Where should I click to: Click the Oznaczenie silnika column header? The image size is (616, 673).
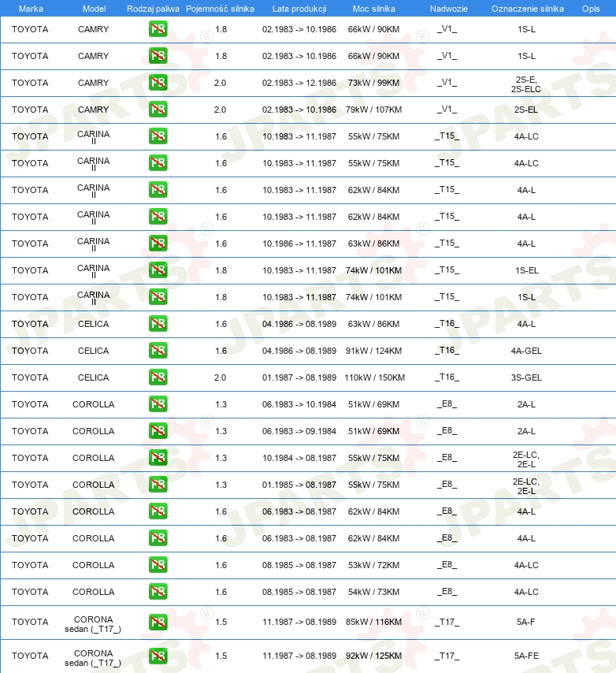coord(528,9)
